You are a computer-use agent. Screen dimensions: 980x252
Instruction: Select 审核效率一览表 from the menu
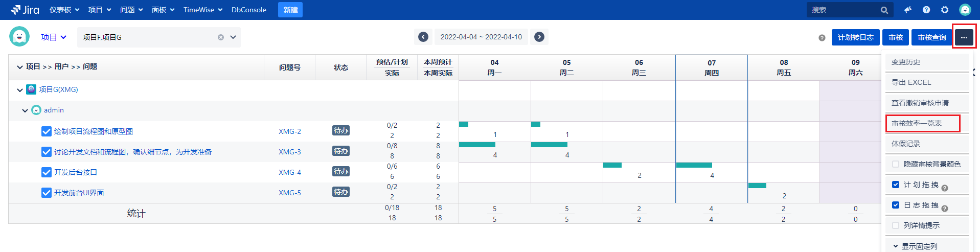917,123
